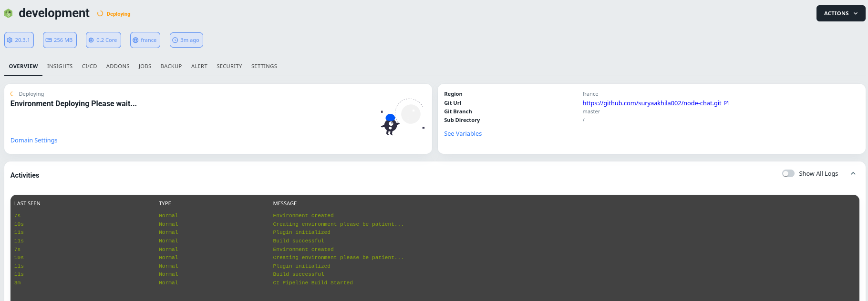Click the 3m ago clock badge
868x301 pixels.
click(x=186, y=40)
